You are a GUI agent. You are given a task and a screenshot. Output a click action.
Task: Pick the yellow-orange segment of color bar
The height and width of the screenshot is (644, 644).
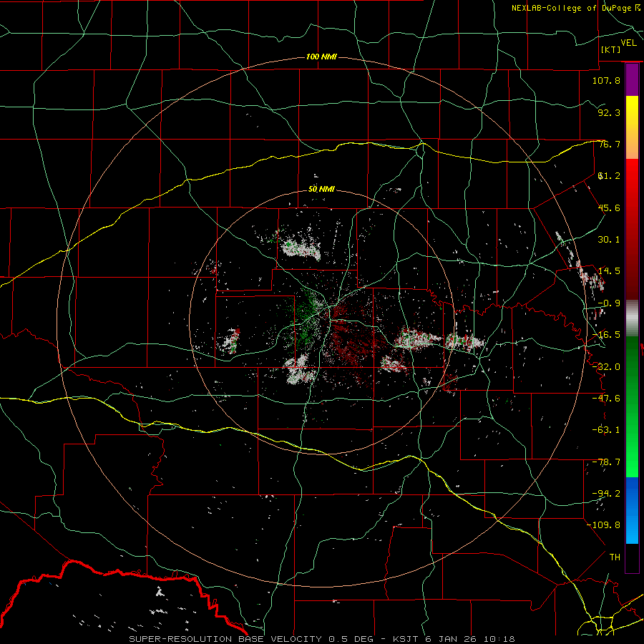pos(632,127)
